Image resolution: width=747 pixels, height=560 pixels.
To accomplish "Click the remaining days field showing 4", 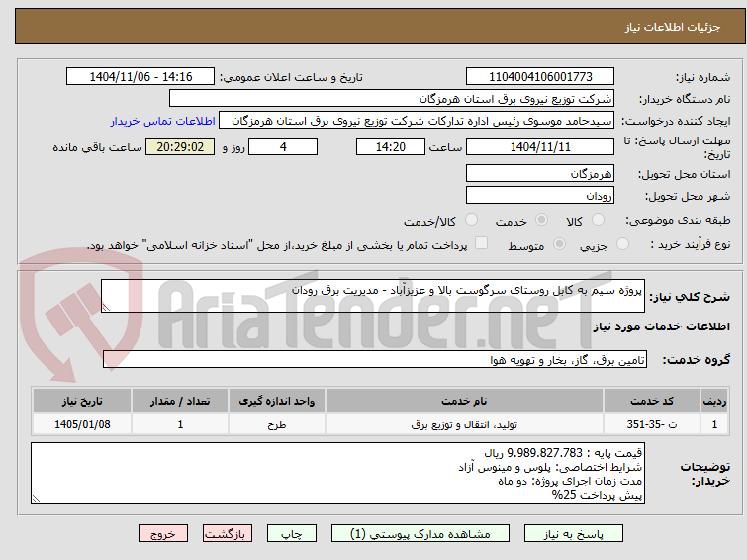I will (x=283, y=146).
